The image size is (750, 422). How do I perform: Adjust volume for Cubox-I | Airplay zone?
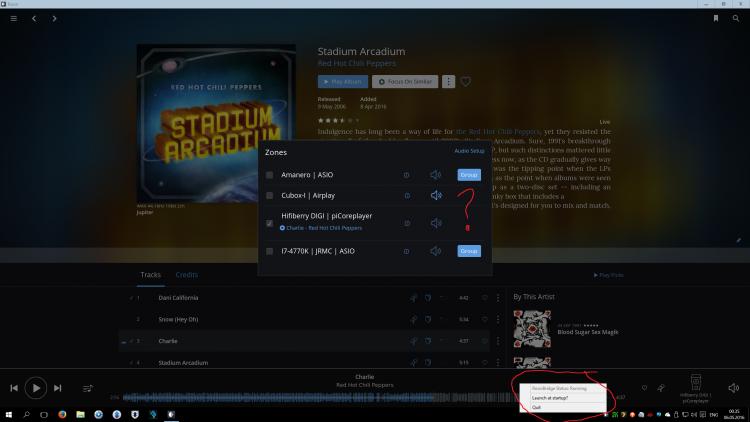[x=436, y=195]
